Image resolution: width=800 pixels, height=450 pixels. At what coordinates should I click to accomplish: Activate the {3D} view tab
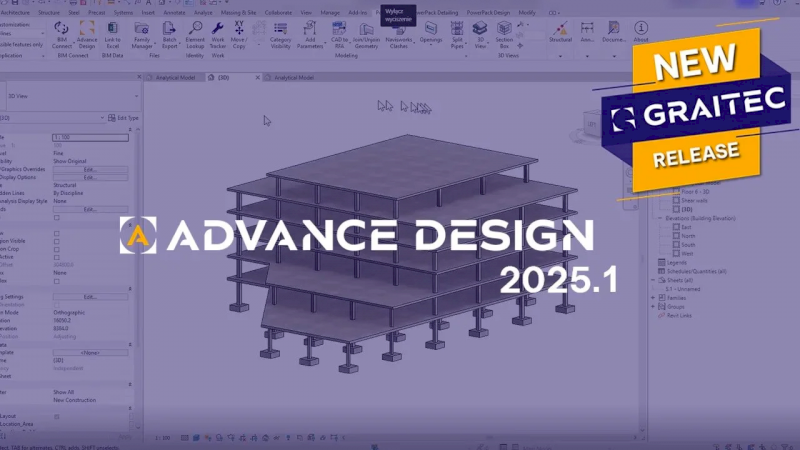pos(223,78)
